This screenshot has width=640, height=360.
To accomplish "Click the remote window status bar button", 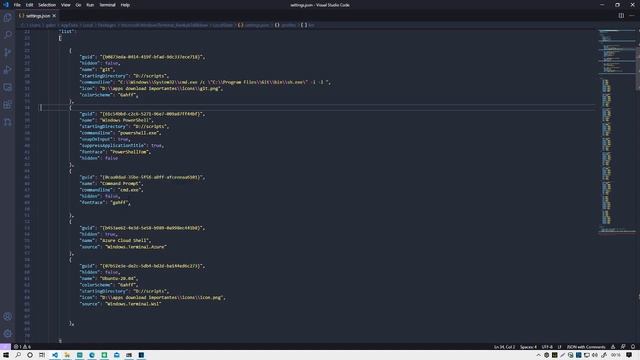I will (5, 347).
